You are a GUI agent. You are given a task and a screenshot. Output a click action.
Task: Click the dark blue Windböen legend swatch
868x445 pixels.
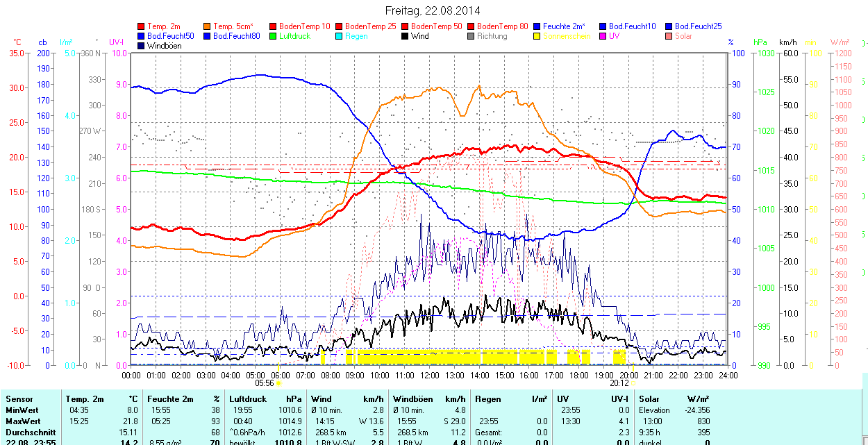[x=142, y=46]
